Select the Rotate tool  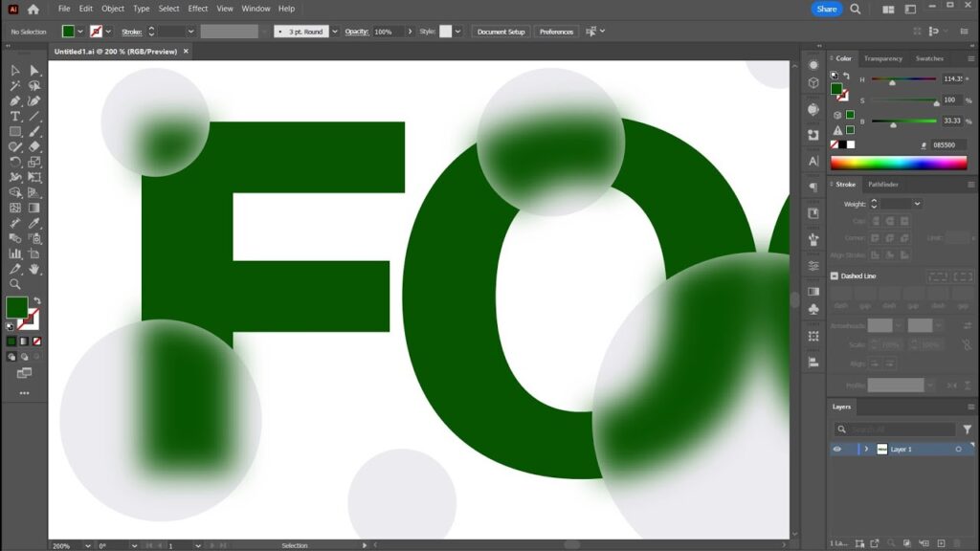coord(15,163)
